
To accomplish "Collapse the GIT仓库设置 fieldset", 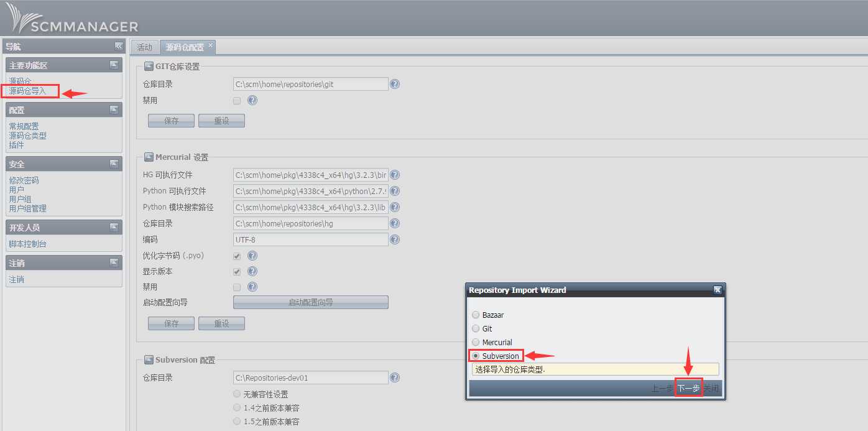I will click(x=149, y=66).
